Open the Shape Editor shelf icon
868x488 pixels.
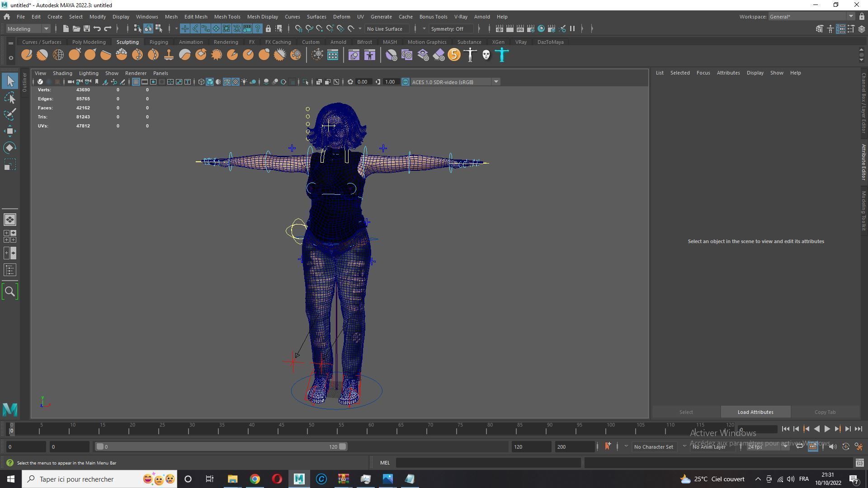[x=354, y=55]
